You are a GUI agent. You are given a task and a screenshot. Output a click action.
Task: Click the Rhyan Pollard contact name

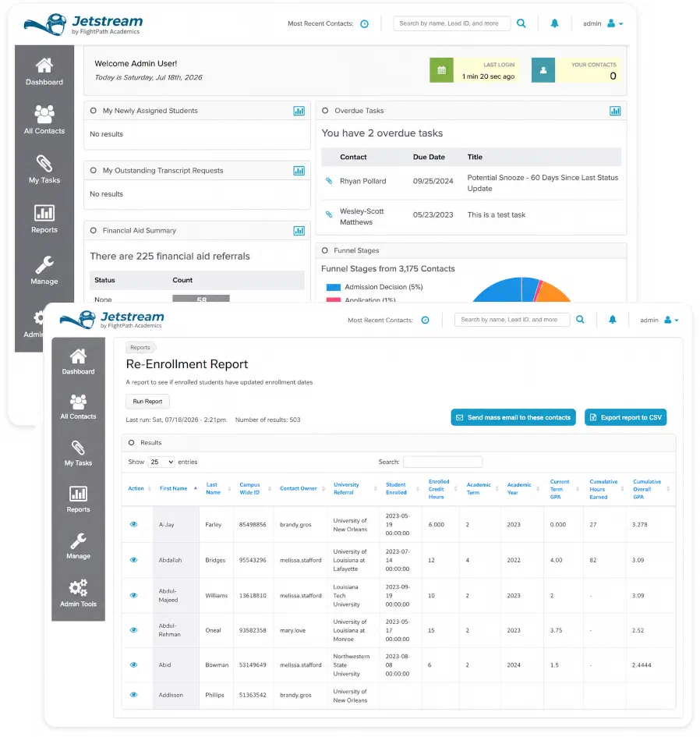pos(362,181)
